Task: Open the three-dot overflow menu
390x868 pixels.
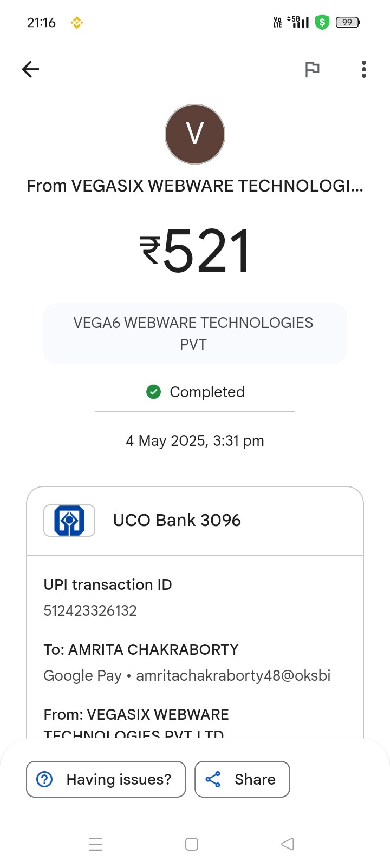Action: pos(363,69)
